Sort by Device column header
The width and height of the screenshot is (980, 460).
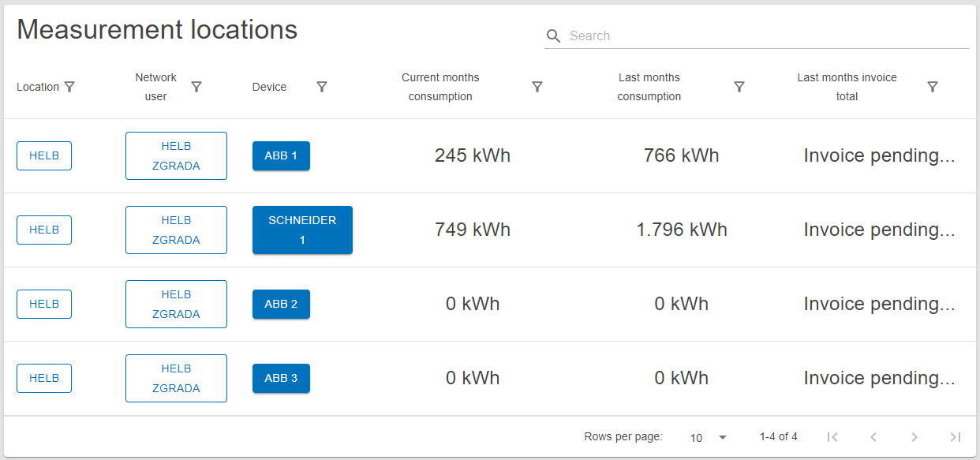[269, 87]
